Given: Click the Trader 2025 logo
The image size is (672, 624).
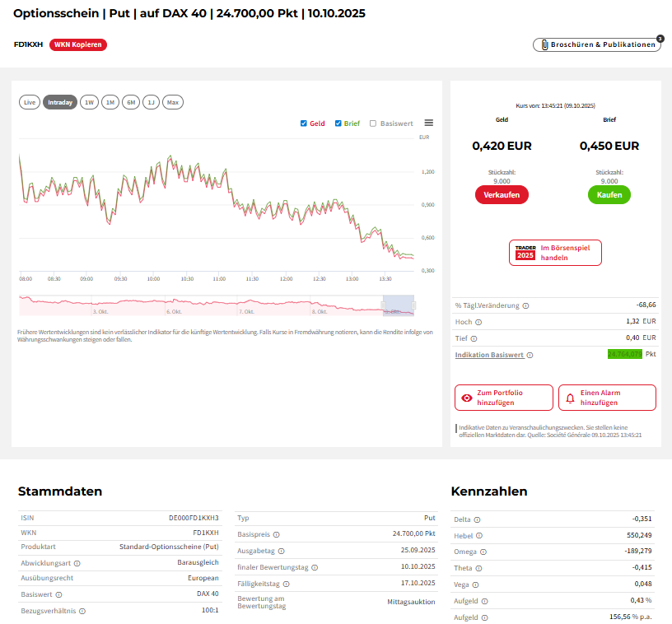Looking at the screenshot, I should pos(525,252).
